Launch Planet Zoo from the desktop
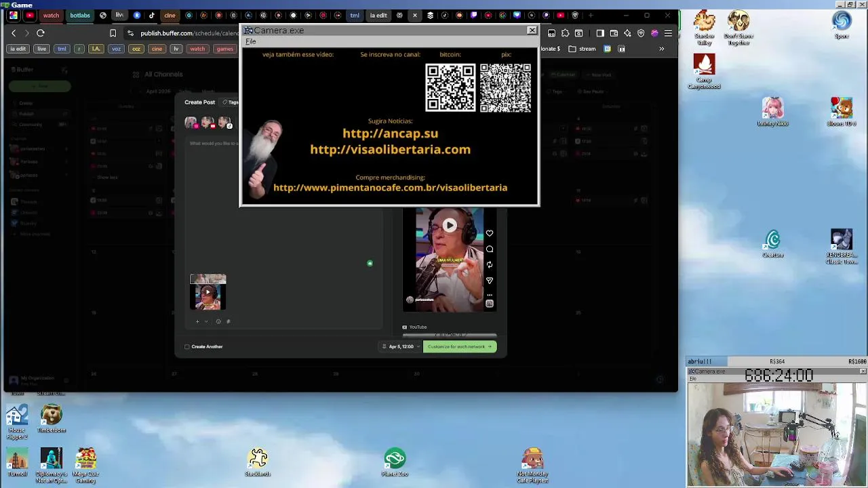The width and height of the screenshot is (868, 488). [395, 462]
